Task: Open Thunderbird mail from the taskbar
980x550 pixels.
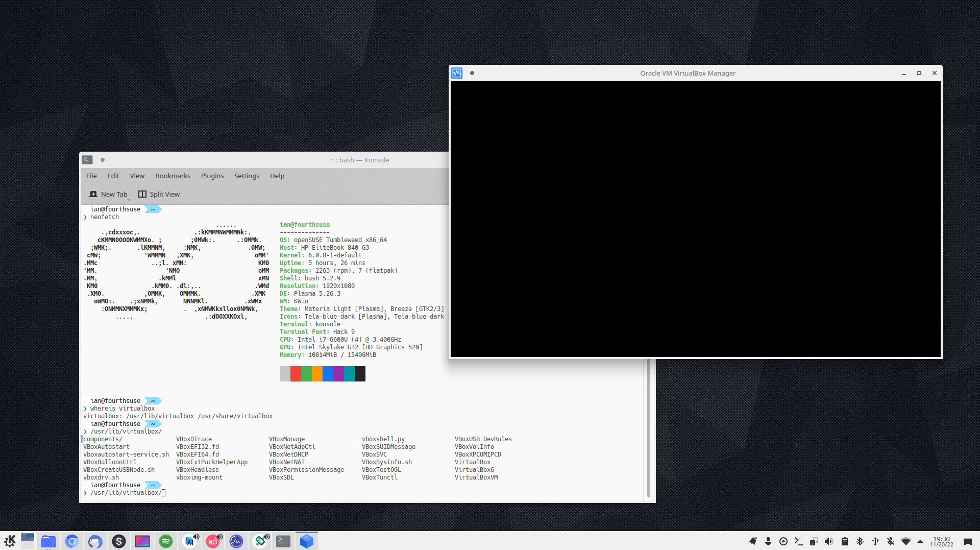Action: [x=95, y=541]
